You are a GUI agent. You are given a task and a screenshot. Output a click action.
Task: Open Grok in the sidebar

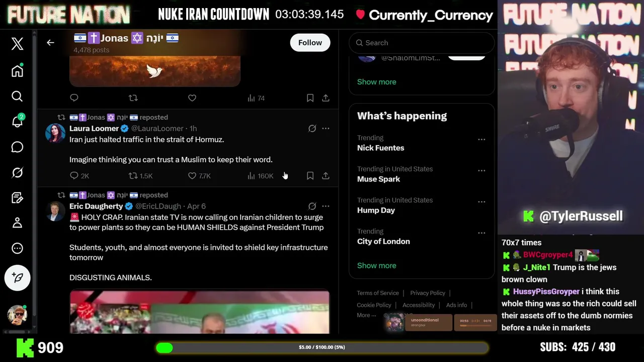17,172
